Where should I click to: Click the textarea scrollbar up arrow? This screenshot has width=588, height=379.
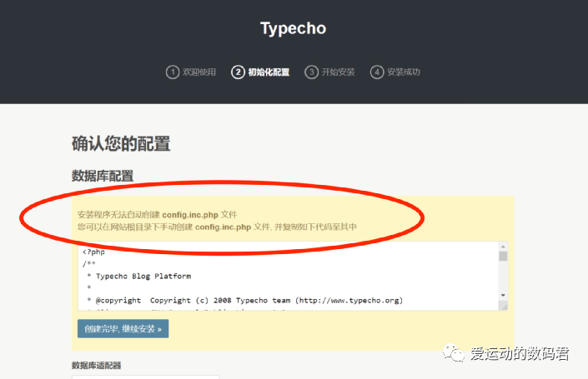click(x=503, y=247)
